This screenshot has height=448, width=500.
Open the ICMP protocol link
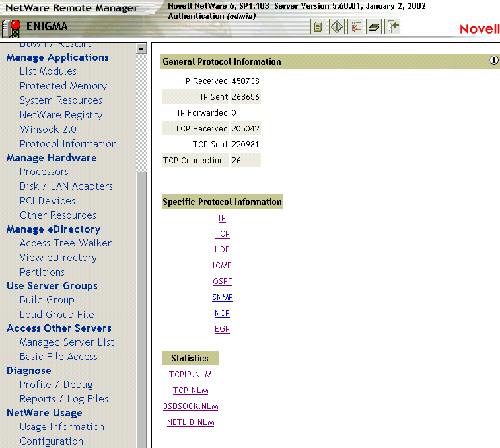click(222, 266)
